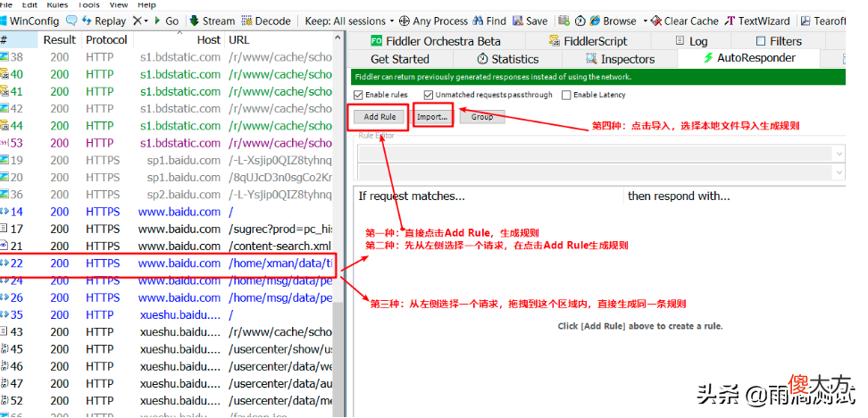This screenshot has height=418, width=868.
Task: Click Clear Cache in the toolbar
Action: (x=685, y=21)
